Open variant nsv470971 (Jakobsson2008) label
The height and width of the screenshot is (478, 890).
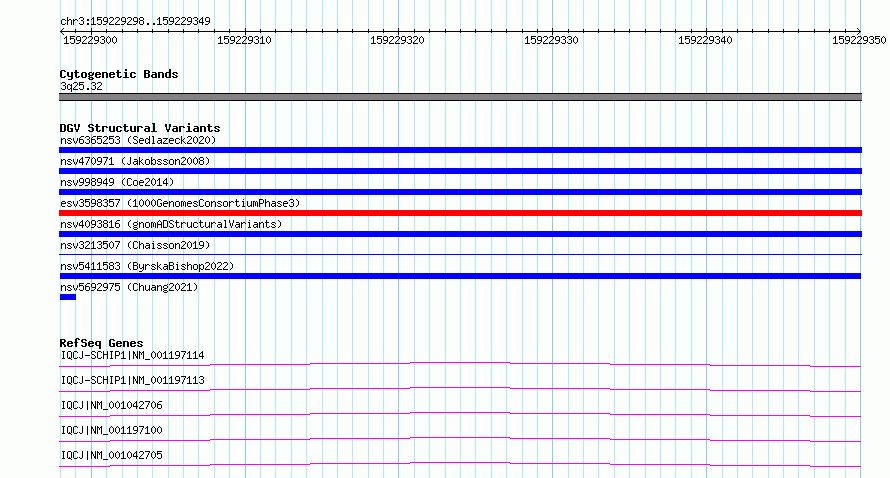click(x=135, y=161)
